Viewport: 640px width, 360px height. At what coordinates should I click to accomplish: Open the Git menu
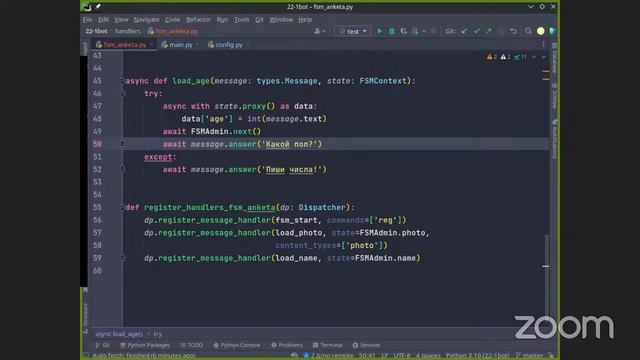click(259, 19)
